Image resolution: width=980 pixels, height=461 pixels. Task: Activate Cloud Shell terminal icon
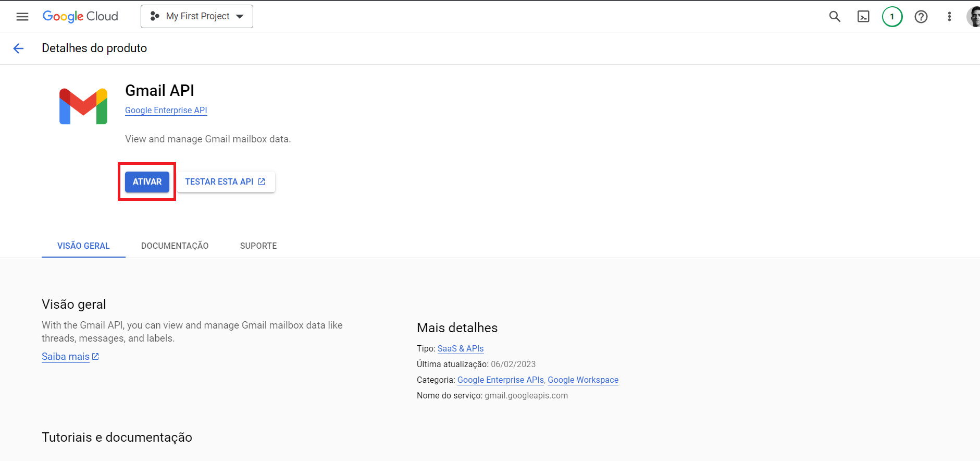point(863,17)
